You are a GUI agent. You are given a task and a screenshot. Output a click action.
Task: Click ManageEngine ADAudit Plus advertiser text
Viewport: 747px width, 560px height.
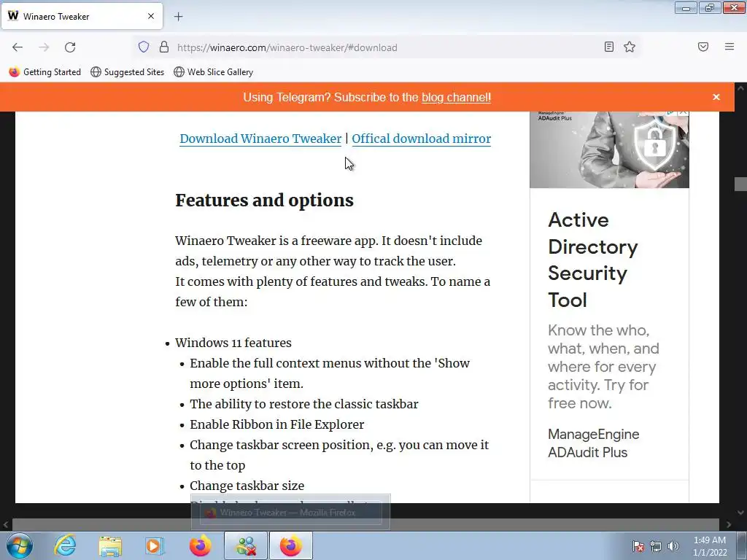coord(593,443)
